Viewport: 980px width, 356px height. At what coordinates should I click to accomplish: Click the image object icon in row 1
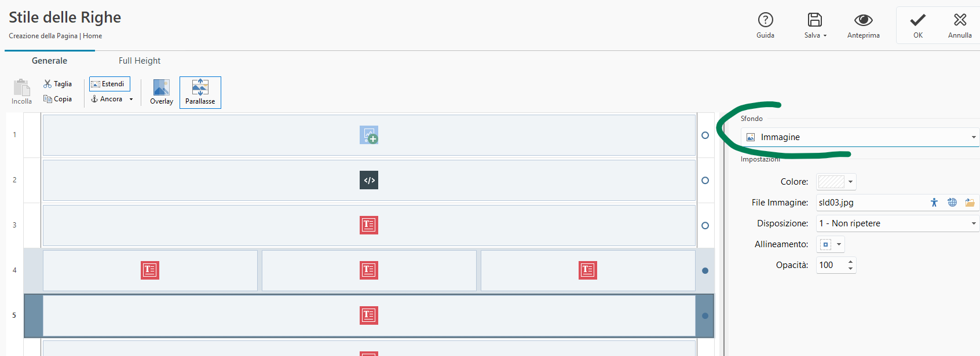[369, 135]
